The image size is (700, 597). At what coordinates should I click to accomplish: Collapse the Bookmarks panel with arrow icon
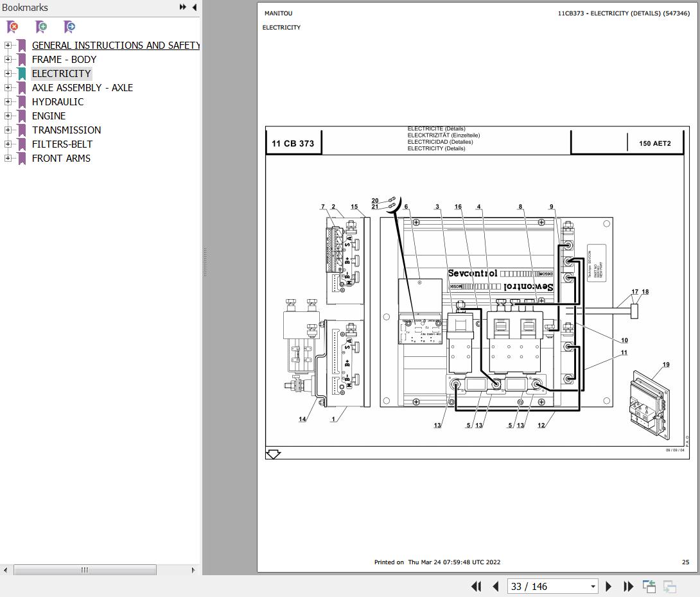194,7
